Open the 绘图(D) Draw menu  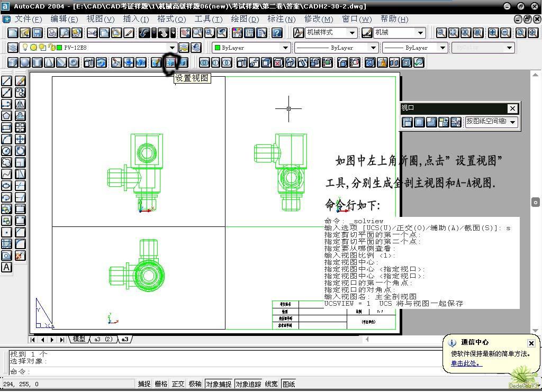click(245, 19)
